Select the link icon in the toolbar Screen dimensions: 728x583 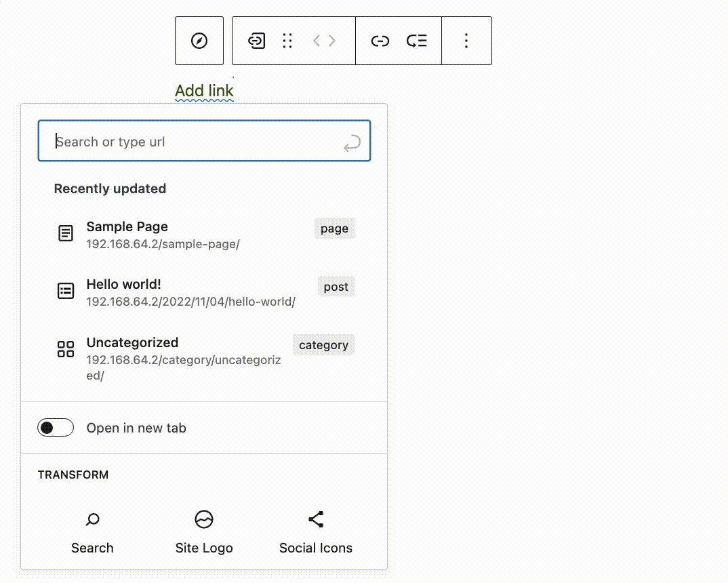pyautogui.click(x=381, y=41)
